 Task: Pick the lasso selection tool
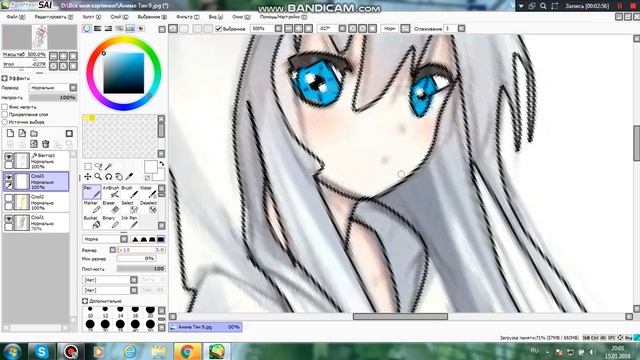click(98, 167)
